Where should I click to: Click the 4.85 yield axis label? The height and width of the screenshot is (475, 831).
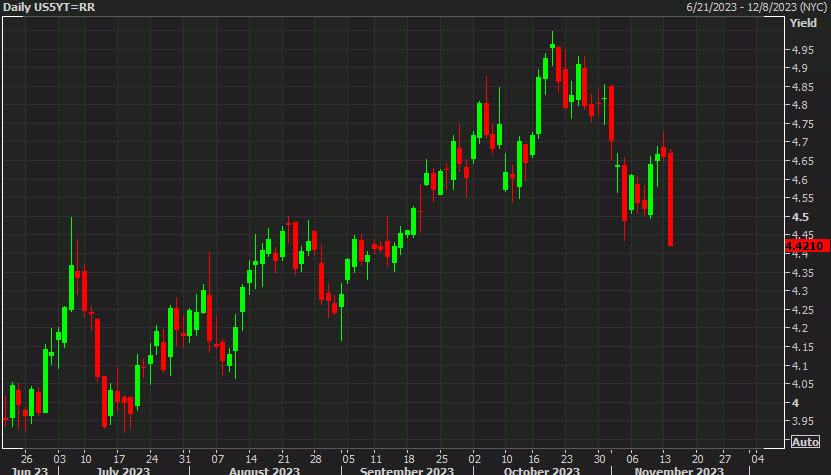click(803, 87)
